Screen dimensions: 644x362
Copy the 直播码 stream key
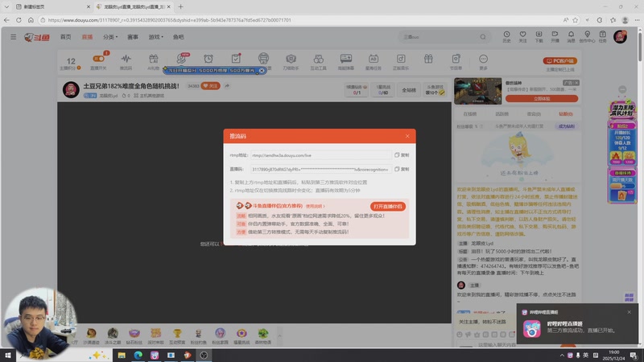pos(402,169)
